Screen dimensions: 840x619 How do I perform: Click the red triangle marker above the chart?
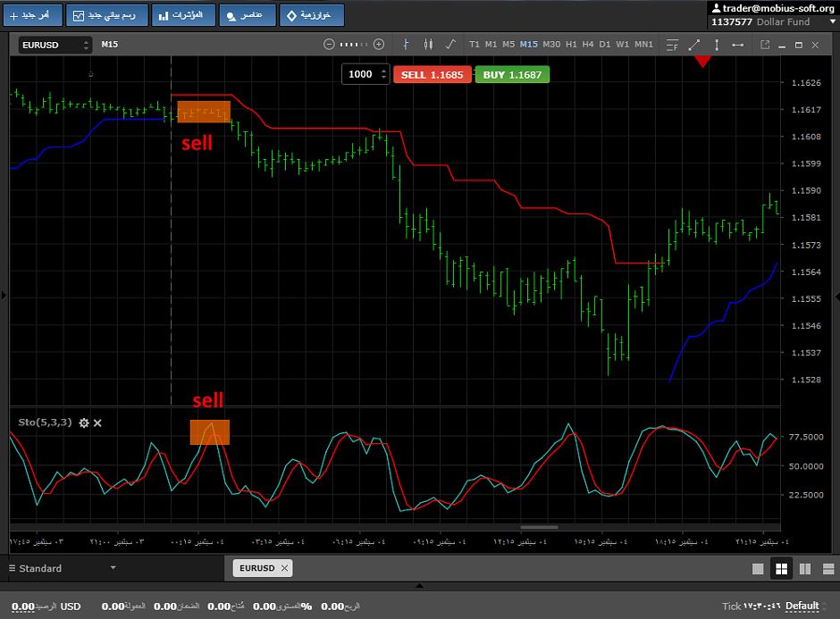tap(703, 62)
